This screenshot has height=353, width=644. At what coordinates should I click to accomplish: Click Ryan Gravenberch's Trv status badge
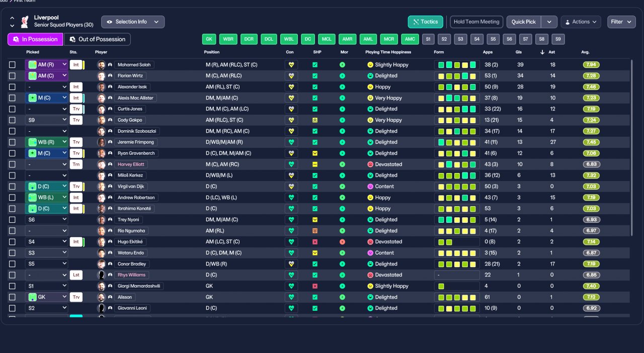[x=76, y=153]
